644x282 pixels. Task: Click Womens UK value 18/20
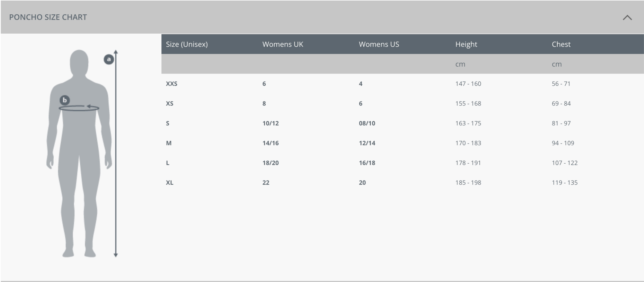(x=271, y=163)
